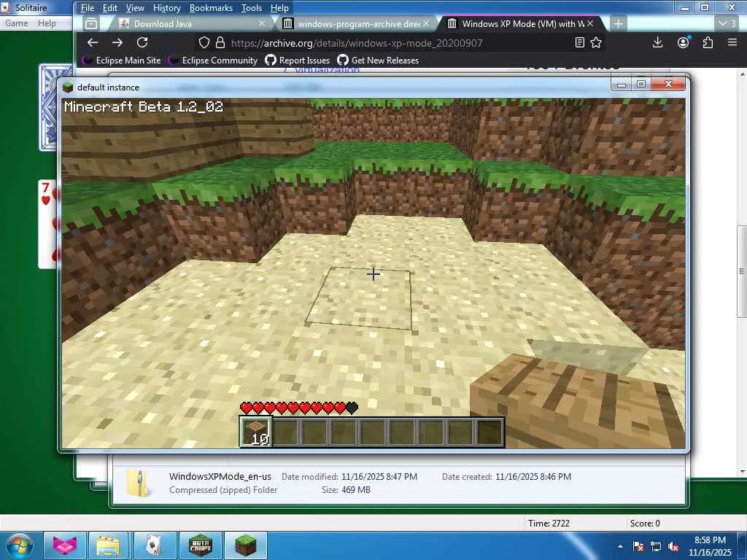Switch to Solitaire taskbar icon
747x560 pixels.
(155, 545)
